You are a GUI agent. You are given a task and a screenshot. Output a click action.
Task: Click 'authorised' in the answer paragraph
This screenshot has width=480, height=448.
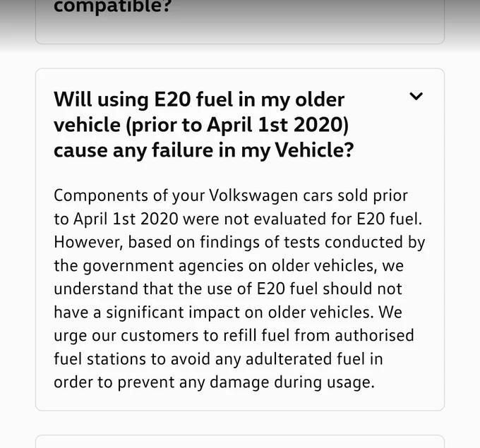pos(374,335)
